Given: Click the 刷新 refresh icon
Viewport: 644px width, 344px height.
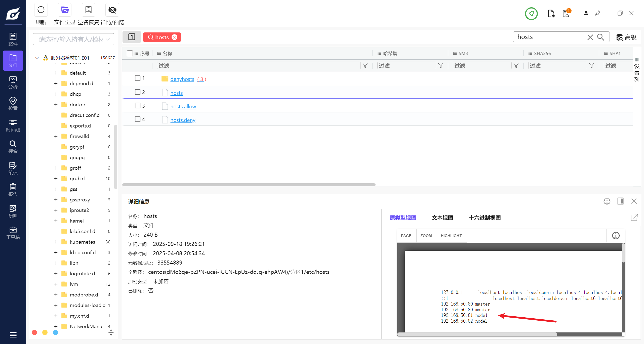Looking at the screenshot, I should click(41, 10).
